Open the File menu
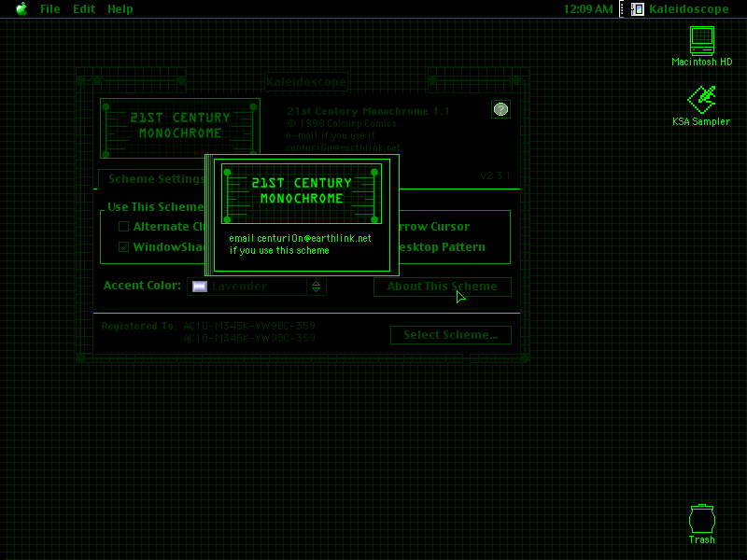 click(x=50, y=9)
